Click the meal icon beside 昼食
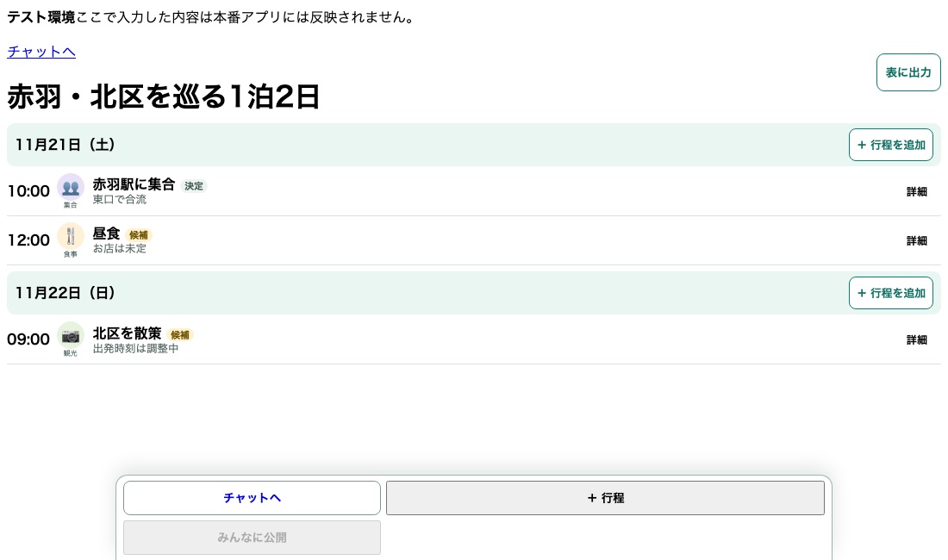 coord(70,235)
